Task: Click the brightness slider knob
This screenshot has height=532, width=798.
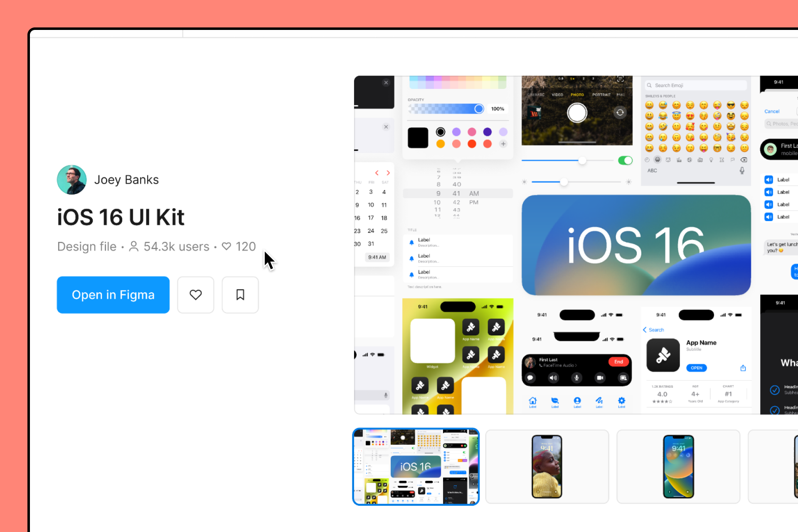Action: (564, 182)
